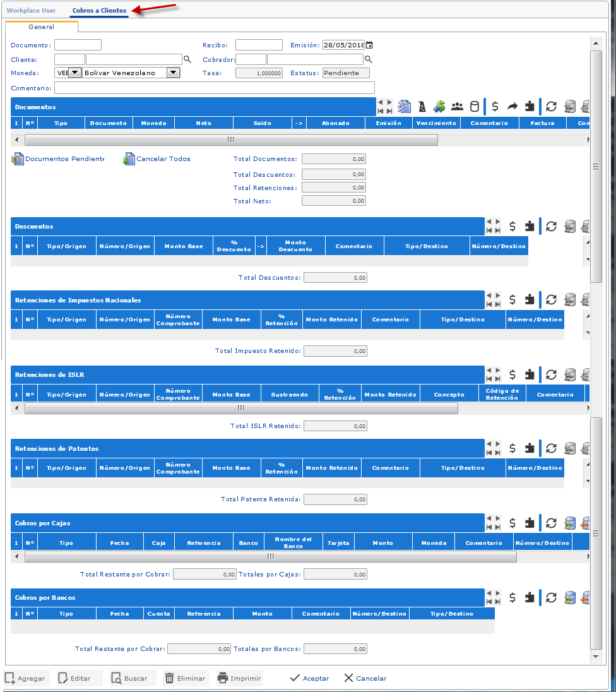Screen dimensions: 616x692
Task: Click the Saldo column header in Documentos
Action: [263, 123]
